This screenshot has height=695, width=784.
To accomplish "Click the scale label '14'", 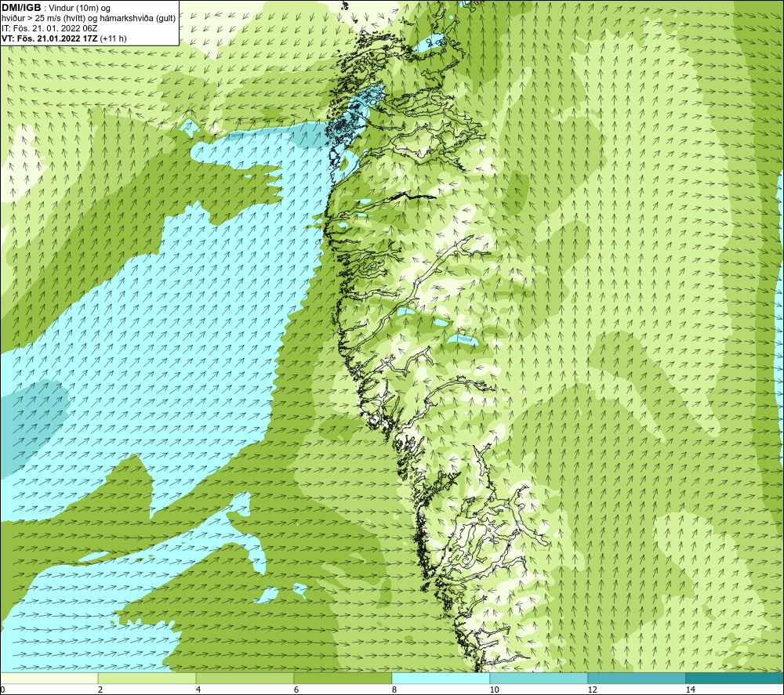I will (690, 690).
